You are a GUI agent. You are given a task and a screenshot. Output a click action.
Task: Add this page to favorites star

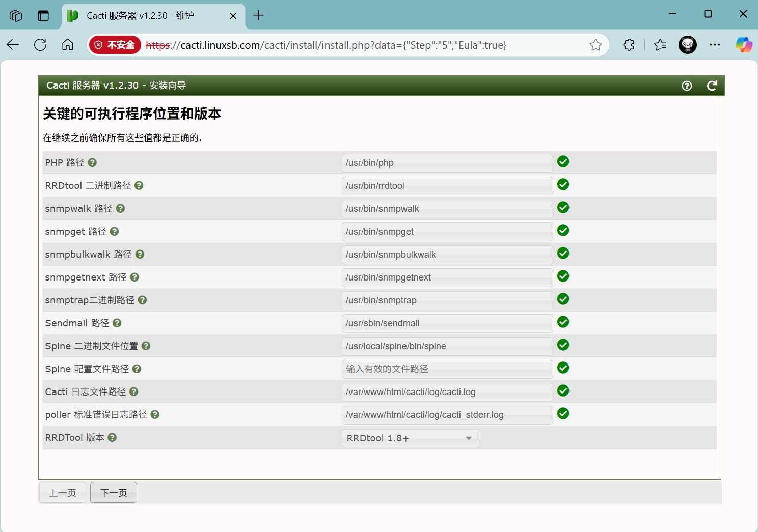pos(595,45)
